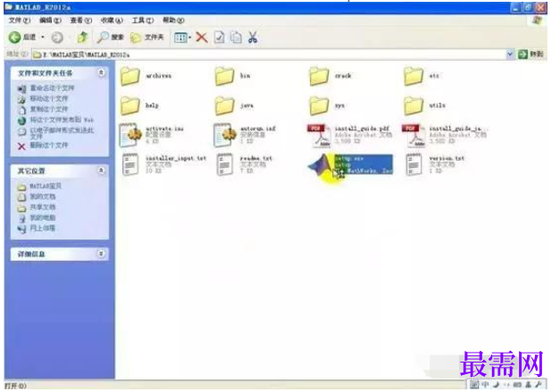Screen dimensions: 560x392
Task: Click the Up folder toolbar icon
Action: click(82, 37)
